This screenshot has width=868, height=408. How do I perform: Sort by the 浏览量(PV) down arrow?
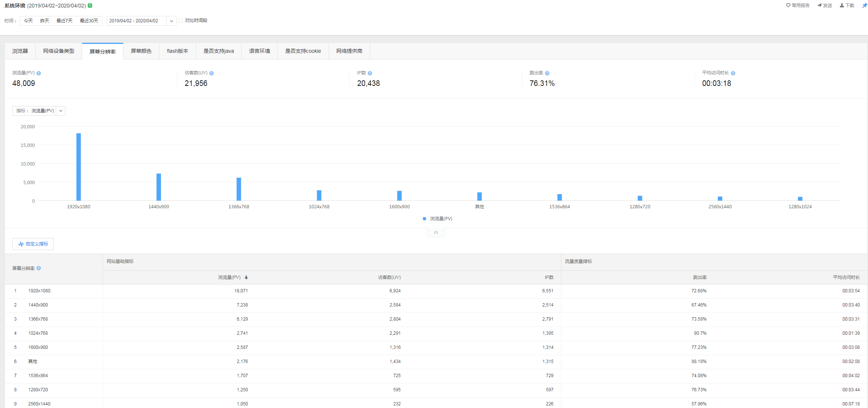point(246,277)
